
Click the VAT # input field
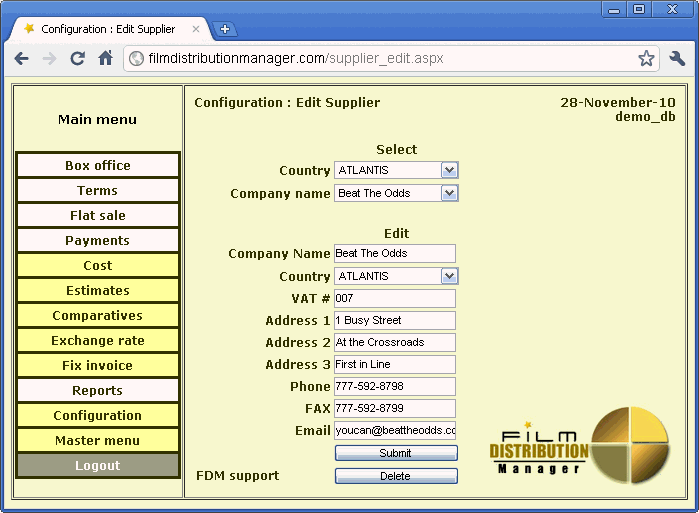click(395, 298)
